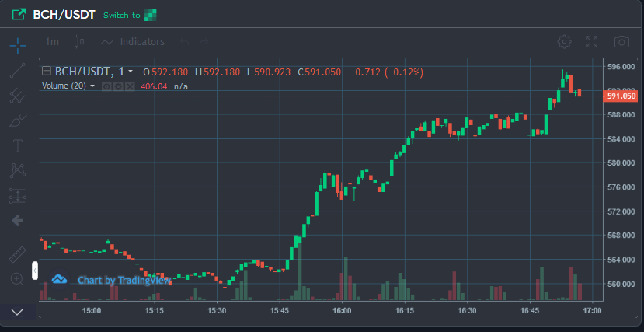Open the chart in a new window
This screenshot has height=332, width=644.
(19, 15)
